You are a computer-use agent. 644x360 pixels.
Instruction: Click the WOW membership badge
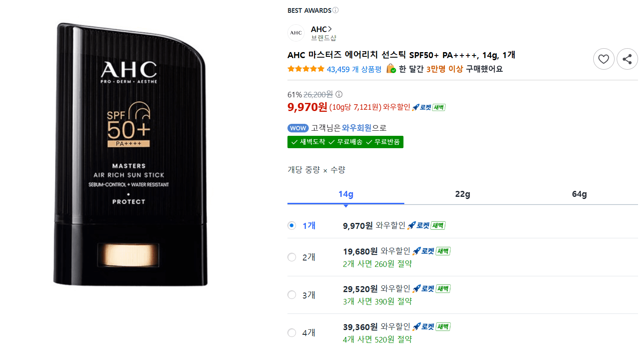298,128
